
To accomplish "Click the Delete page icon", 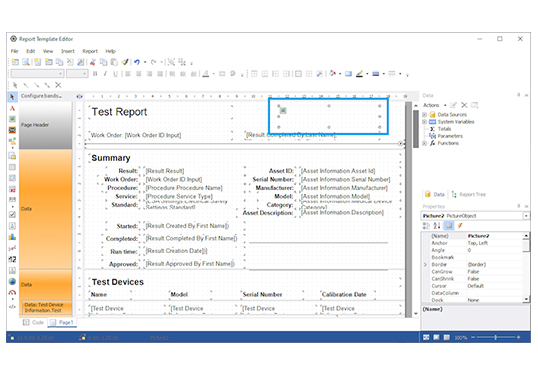I will pos(70,62).
